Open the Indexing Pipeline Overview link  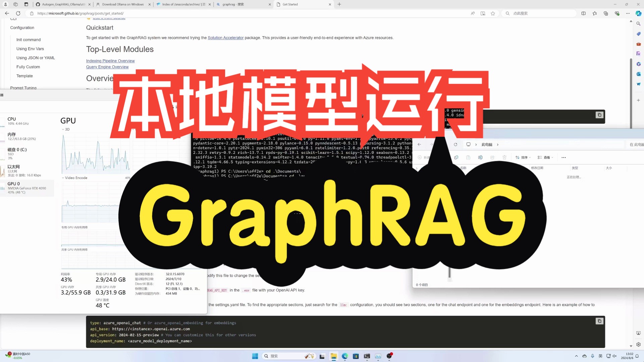coord(110,61)
